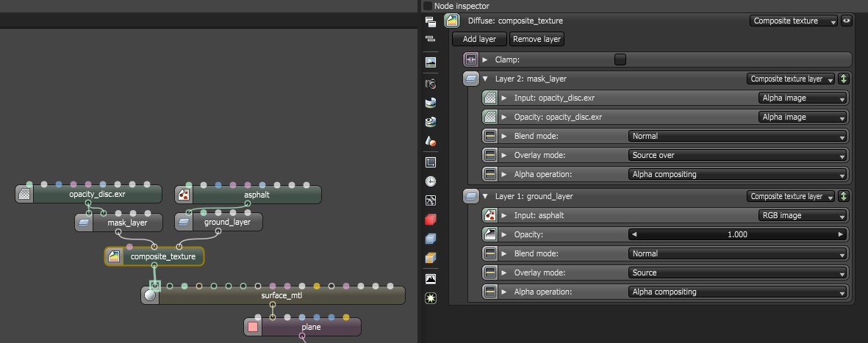Click the opacity_disc.exr node icon in graph
This screenshot has height=343, width=868.
click(24, 194)
